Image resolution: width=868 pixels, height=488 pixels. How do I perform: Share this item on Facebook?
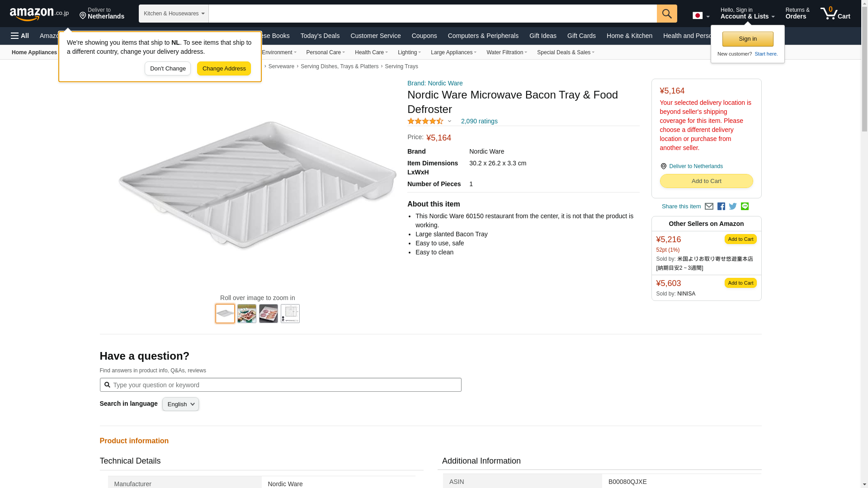coord(721,206)
